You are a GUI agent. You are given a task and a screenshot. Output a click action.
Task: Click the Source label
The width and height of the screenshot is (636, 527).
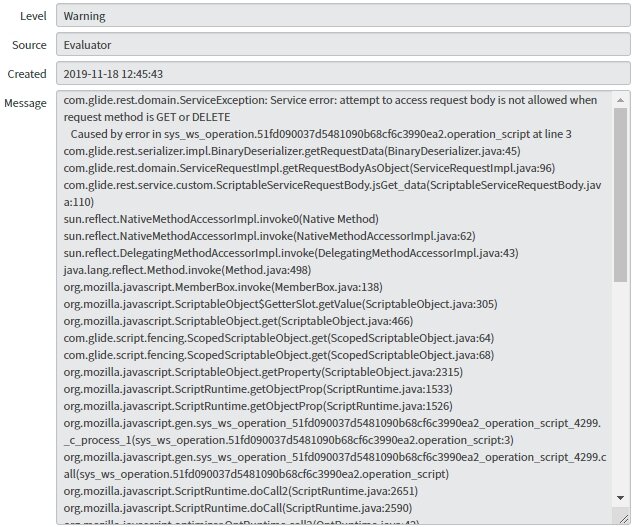[x=29, y=45]
